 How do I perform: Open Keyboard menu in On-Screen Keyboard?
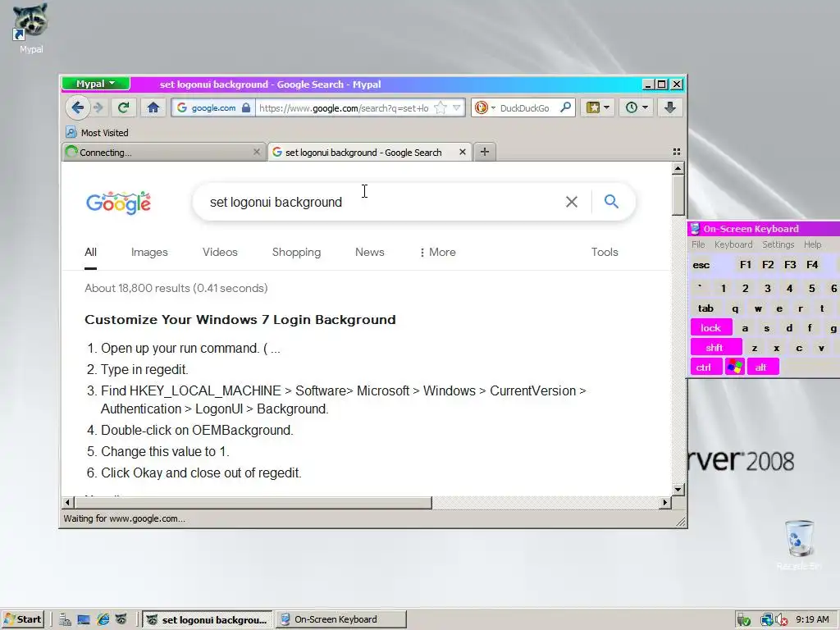(733, 244)
